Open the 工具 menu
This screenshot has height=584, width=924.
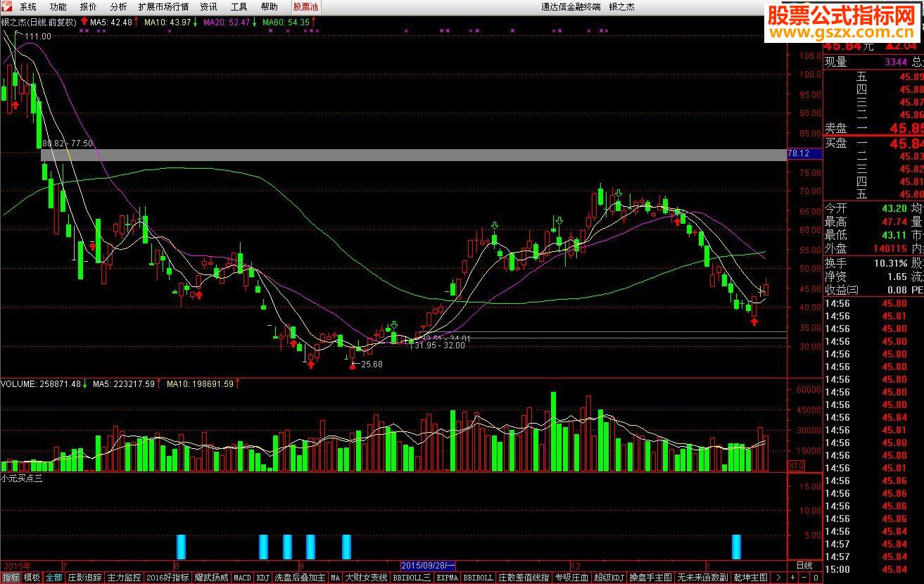click(x=239, y=6)
